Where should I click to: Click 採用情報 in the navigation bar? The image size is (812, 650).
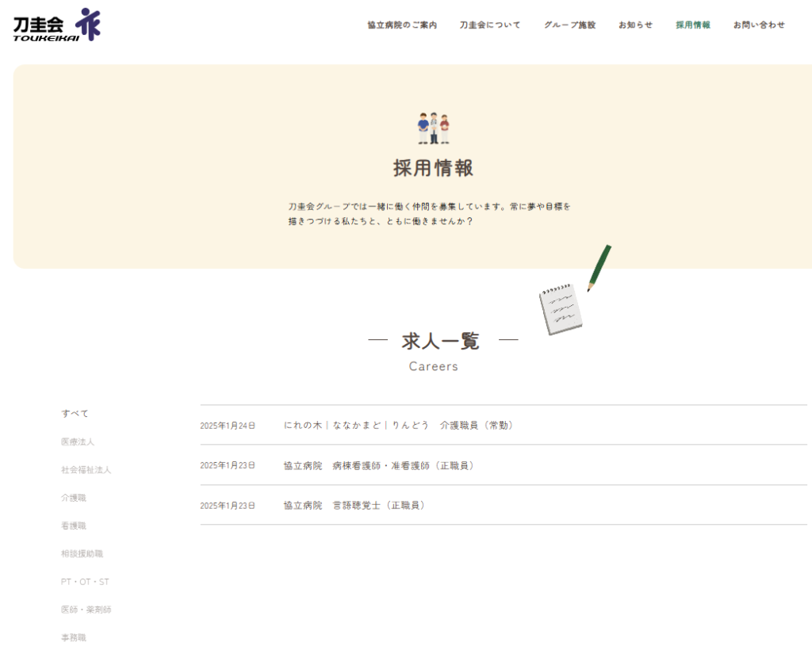pyautogui.click(x=693, y=25)
